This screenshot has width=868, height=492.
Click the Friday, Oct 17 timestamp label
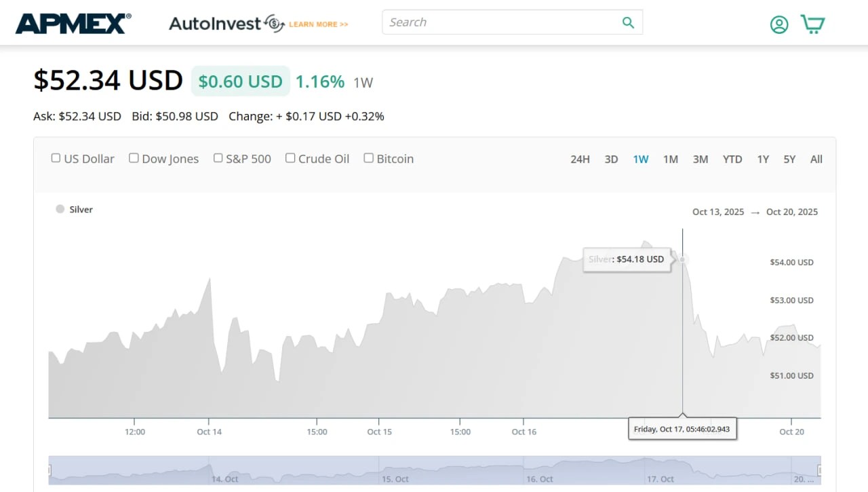682,429
